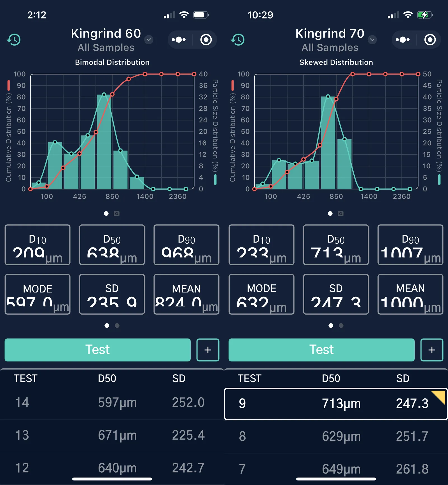Switch to camera page under Kingrind 70 chart

341,214
